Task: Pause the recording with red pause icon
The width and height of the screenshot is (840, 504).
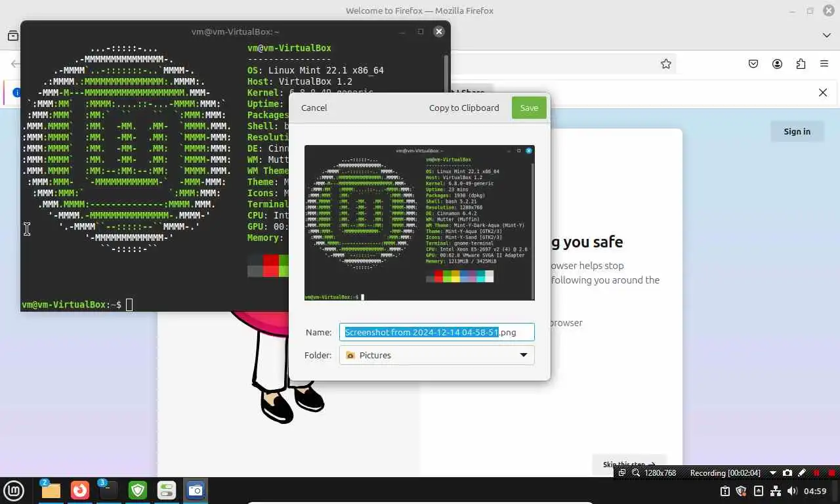Action: [817, 472]
